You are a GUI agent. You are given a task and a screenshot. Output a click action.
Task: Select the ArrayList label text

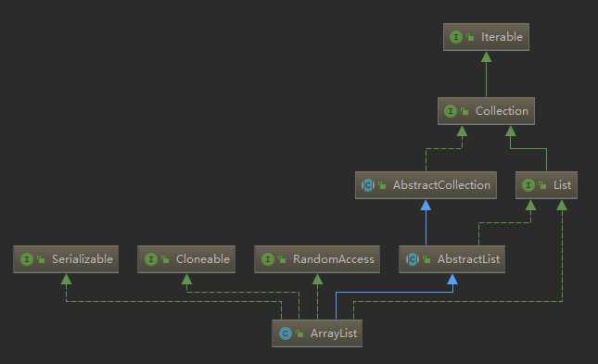coord(334,333)
